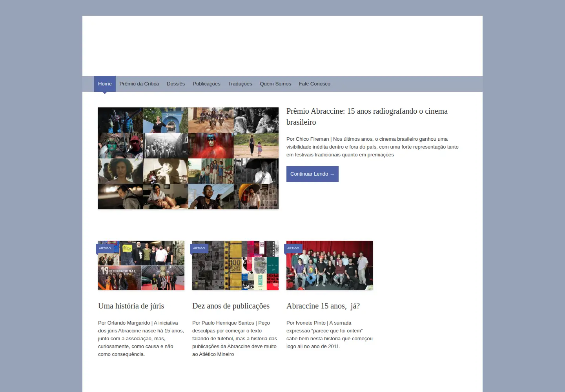Viewport: 565px width, 392px height.
Task: Open the Fale Conosco page
Action: [315, 84]
